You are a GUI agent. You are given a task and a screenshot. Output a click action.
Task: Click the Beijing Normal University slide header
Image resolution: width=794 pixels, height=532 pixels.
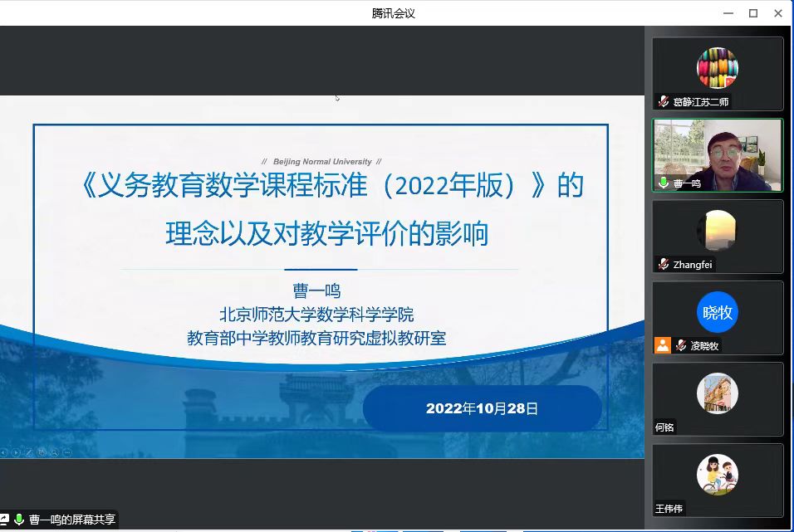pyautogui.click(x=322, y=162)
